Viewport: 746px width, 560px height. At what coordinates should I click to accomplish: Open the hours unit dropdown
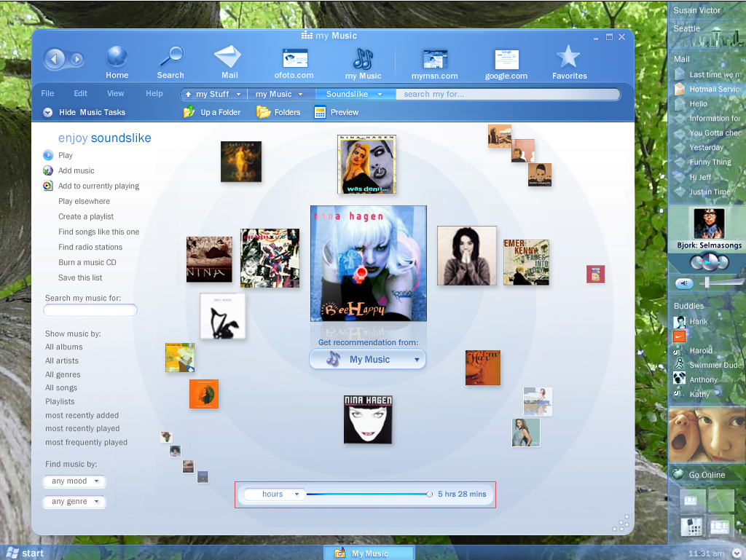tap(274, 494)
